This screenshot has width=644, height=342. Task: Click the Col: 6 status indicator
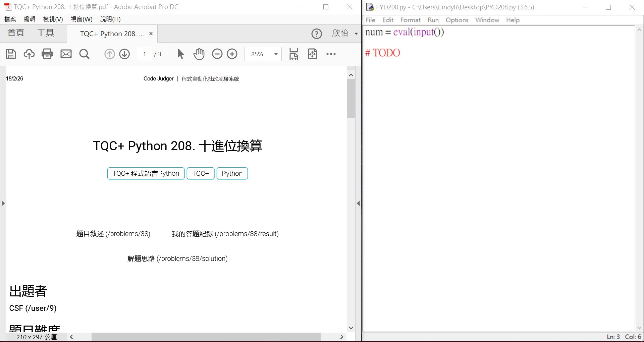coord(633,337)
